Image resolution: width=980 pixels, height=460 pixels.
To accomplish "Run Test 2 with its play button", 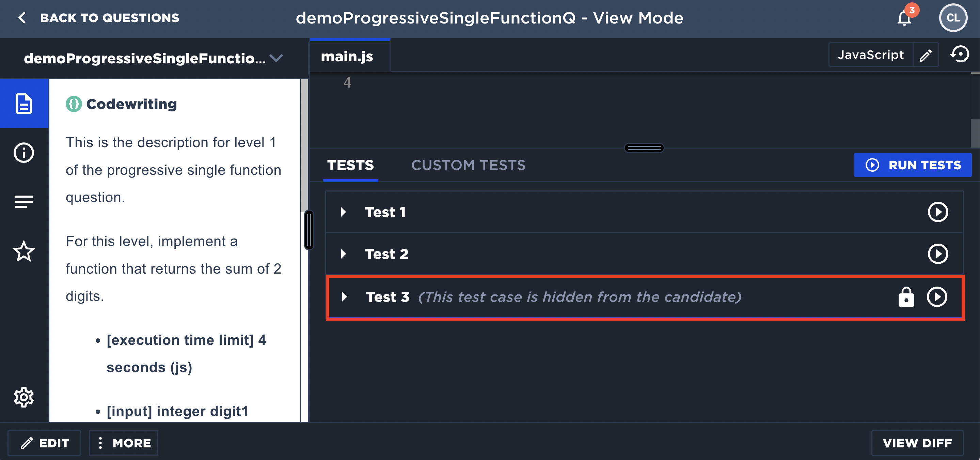I will [x=938, y=254].
